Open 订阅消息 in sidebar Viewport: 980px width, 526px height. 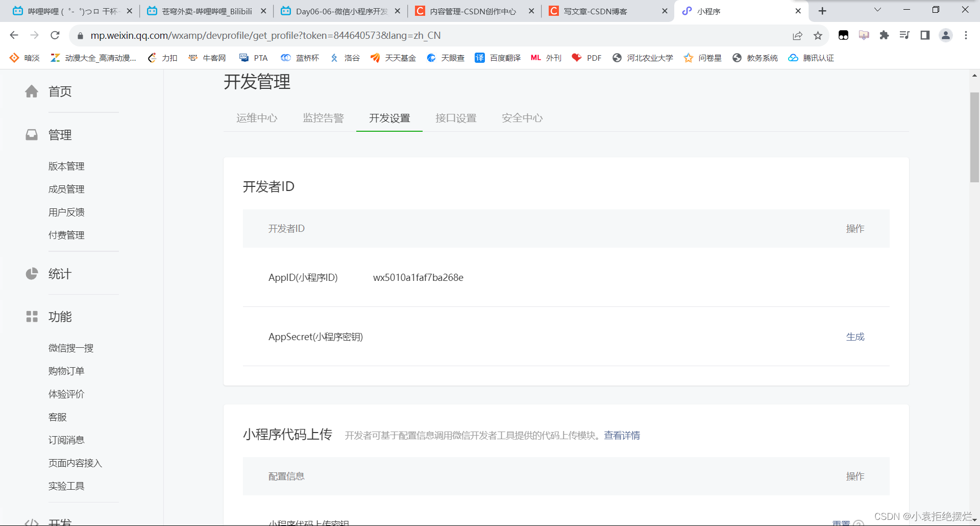click(x=66, y=440)
